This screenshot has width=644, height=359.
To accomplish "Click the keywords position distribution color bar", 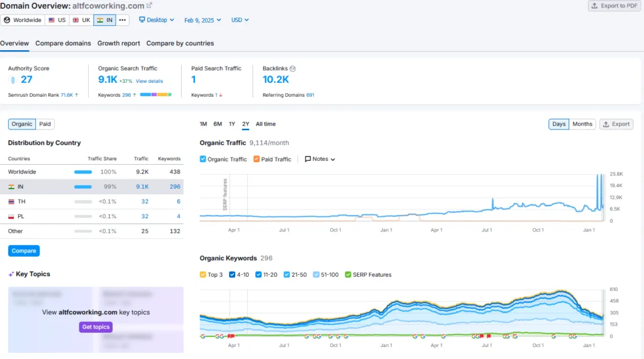I will tap(156, 94).
